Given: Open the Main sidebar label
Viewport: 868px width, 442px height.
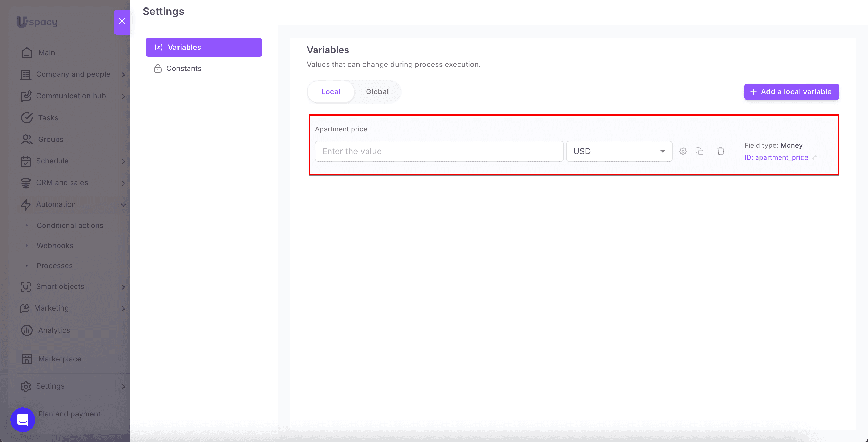Looking at the screenshot, I should tap(47, 52).
